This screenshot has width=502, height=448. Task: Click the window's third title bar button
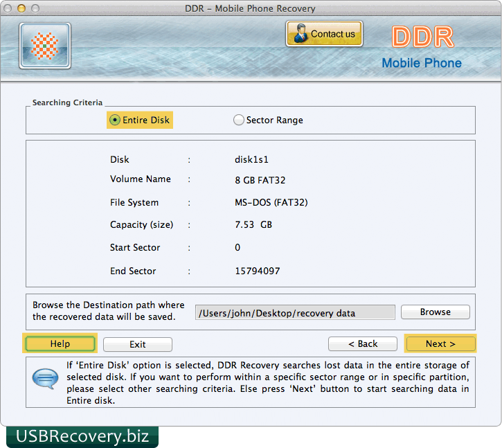(35, 8)
